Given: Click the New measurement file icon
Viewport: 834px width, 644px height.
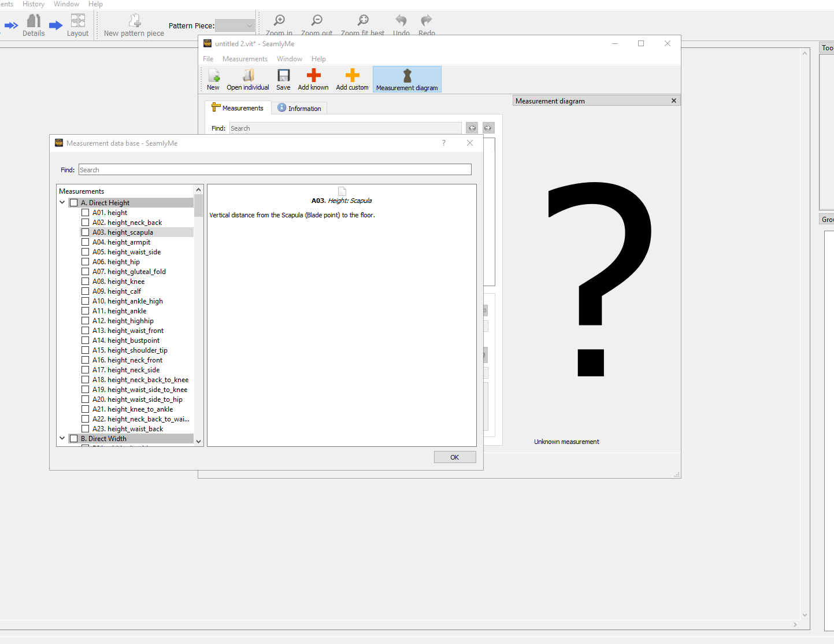Looking at the screenshot, I should pyautogui.click(x=213, y=79).
